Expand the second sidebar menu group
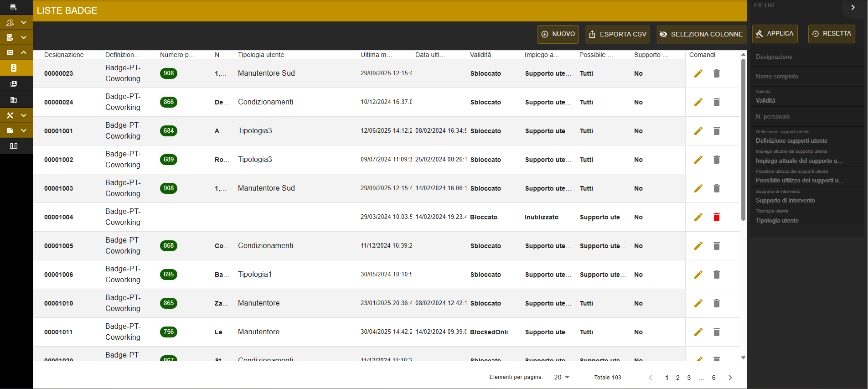 [16, 37]
